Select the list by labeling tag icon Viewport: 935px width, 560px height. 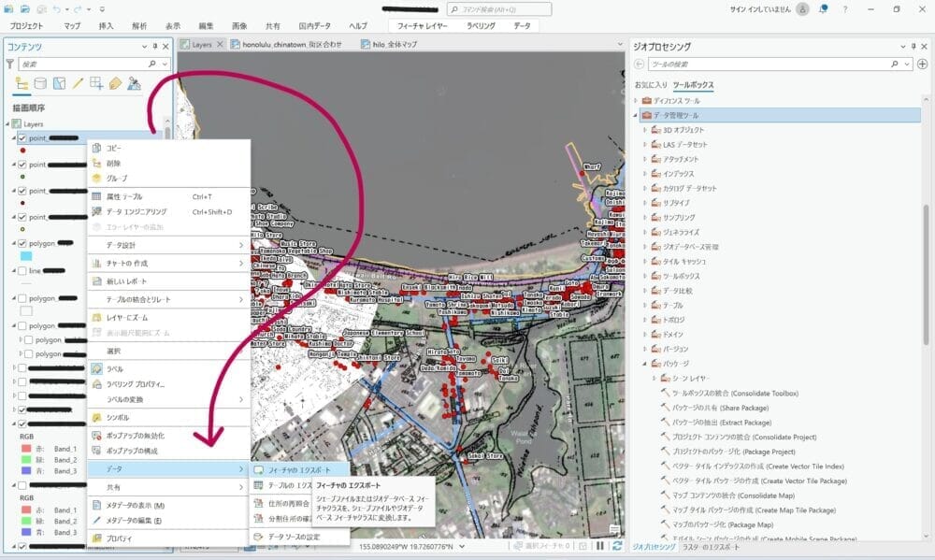coord(115,83)
